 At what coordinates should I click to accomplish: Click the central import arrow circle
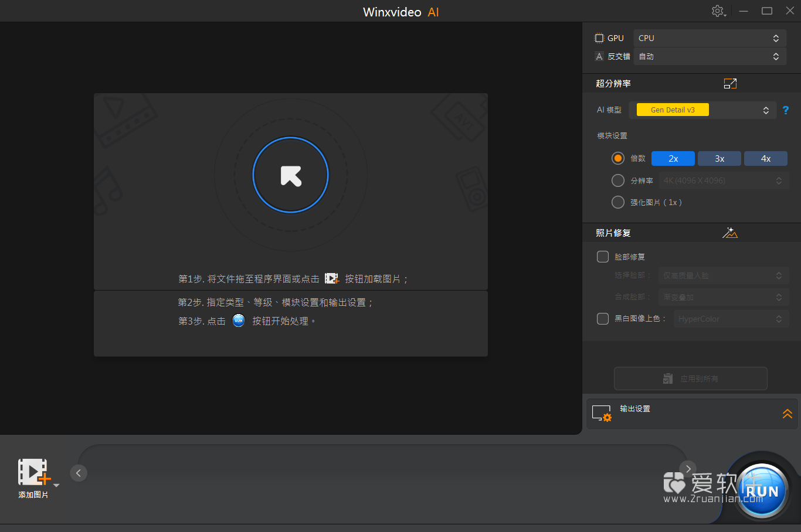pos(291,175)
